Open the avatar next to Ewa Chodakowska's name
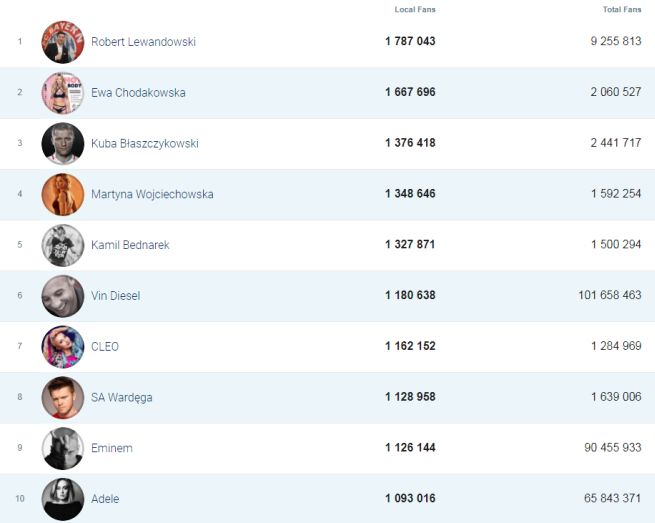Screen dimensions: 655x523 click(62, 93)
